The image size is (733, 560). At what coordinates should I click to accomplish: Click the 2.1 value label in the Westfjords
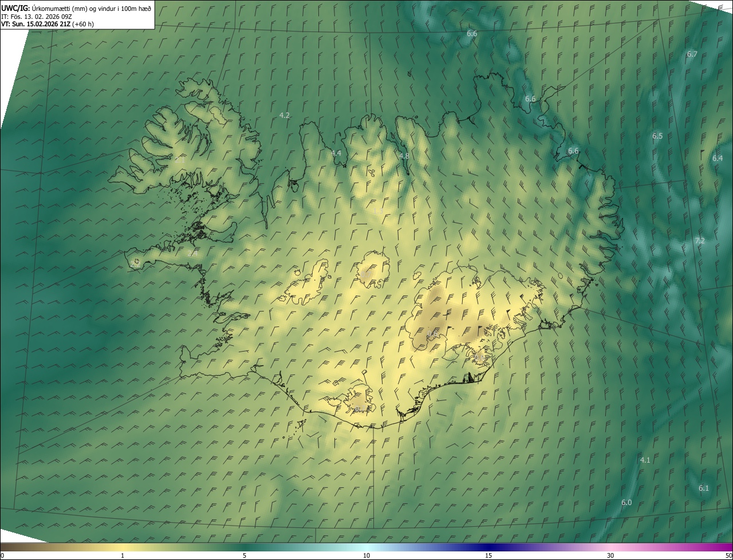tap(180, 160)
